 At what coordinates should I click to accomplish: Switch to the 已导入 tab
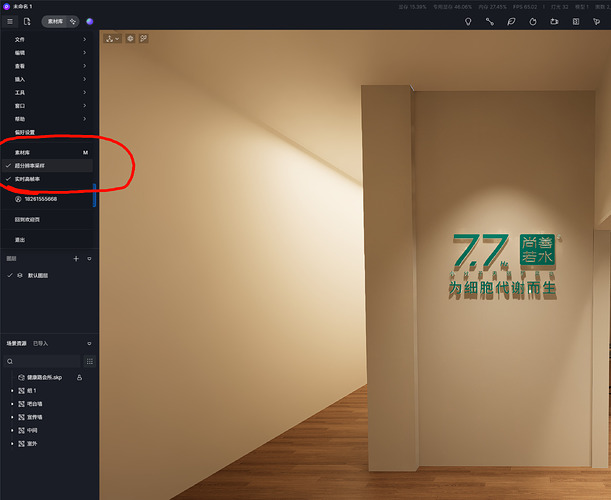tap(41, 343)
